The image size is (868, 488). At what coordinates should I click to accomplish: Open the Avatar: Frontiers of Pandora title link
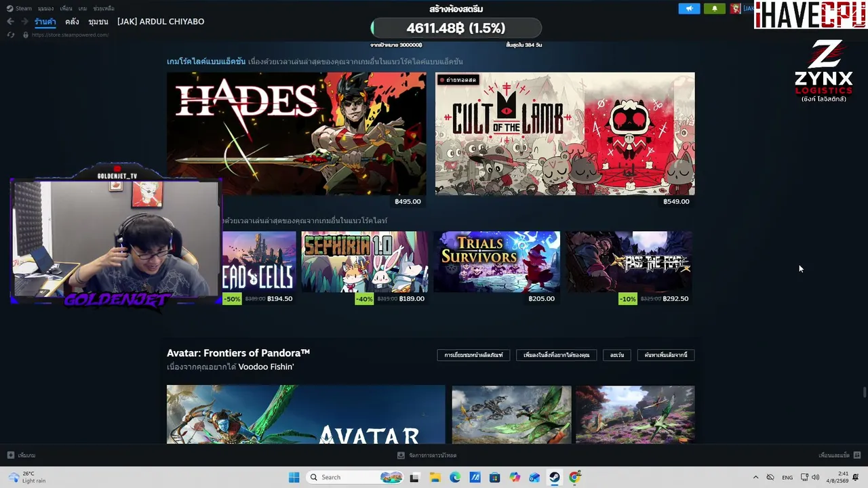click(239, 353)
